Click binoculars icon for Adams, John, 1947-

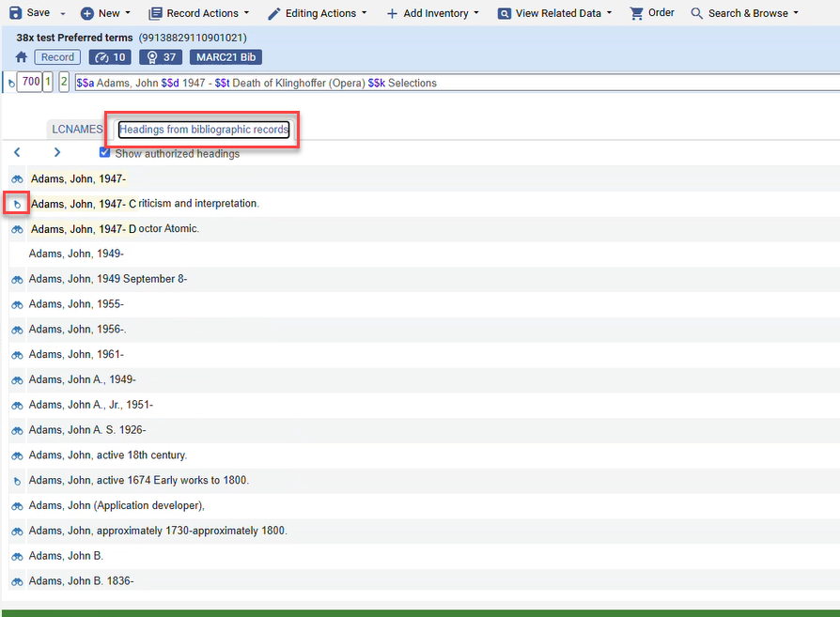pyautogui.click(x=17, y=179)
